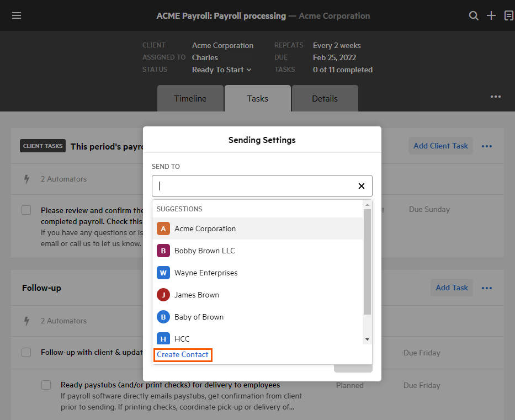Switch to the Details tab
This screenshot has height=420, width=515.
click(x=325, y=99)
